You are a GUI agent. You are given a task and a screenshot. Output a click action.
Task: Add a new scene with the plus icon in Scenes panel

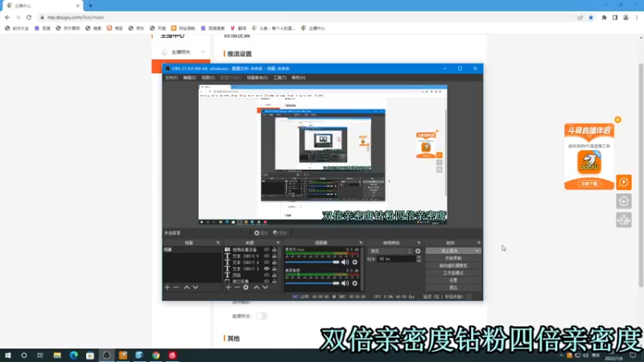167,287
